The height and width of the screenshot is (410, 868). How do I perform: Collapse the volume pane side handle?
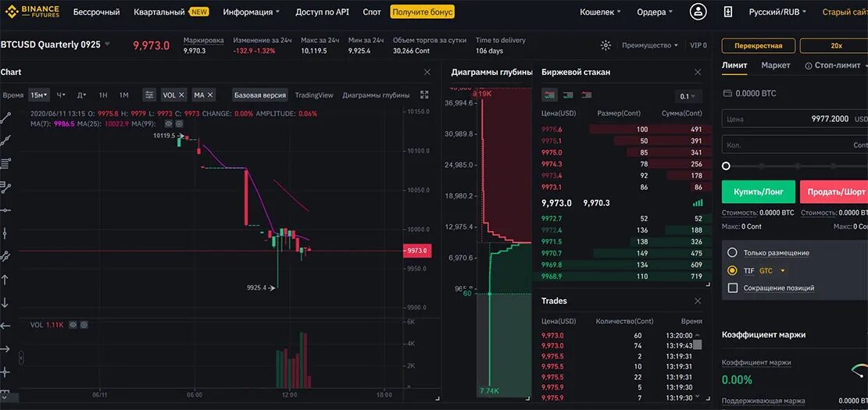21,358
